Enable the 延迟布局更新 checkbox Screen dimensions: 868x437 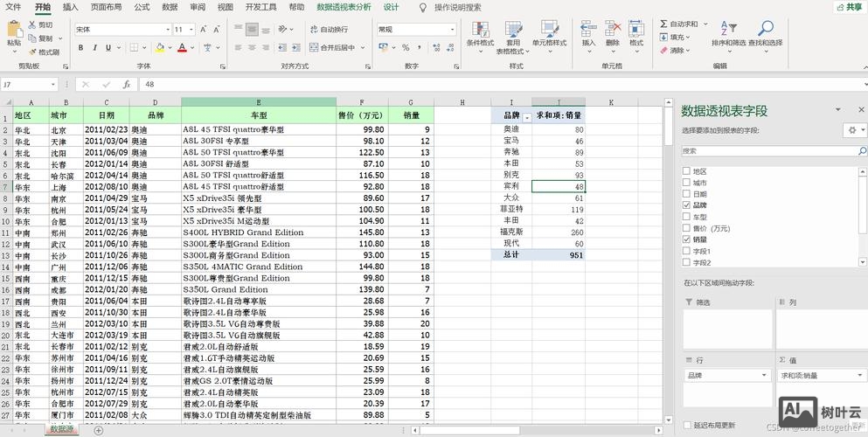[686, 426]
